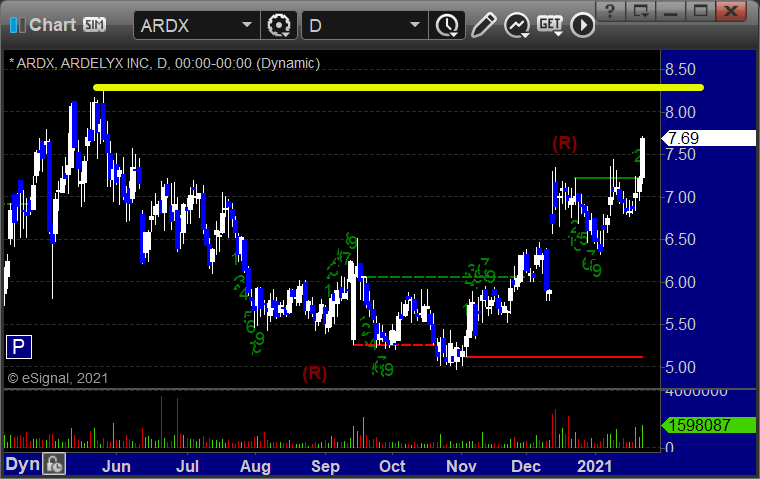Minimize the chart window
The image size is (760, 479).
click(671, 11)
